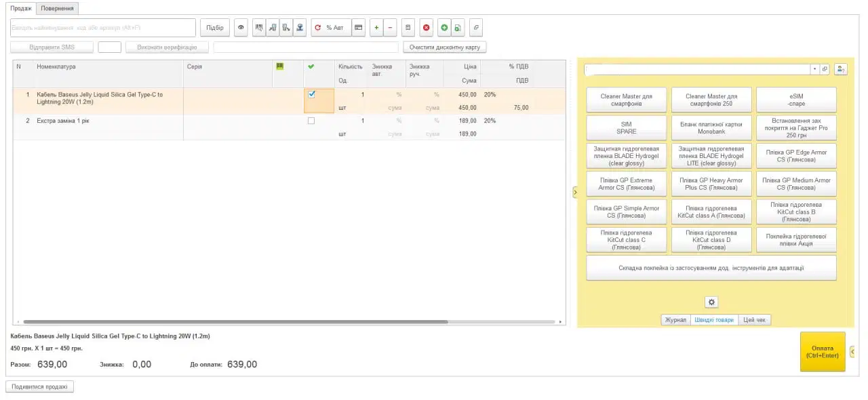Switch to the Продаж tab

[x=21, y=8]
